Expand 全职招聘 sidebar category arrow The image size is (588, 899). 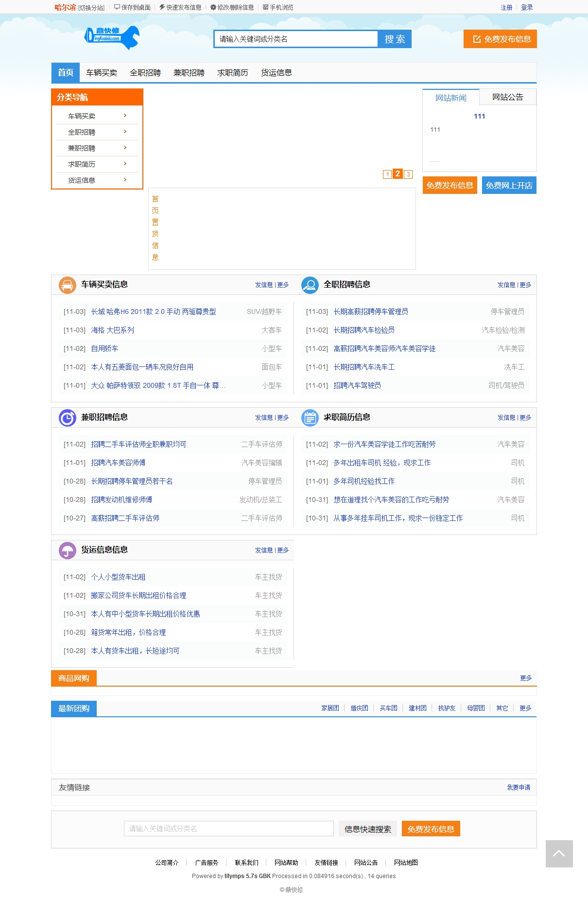[x=125, y=132]
